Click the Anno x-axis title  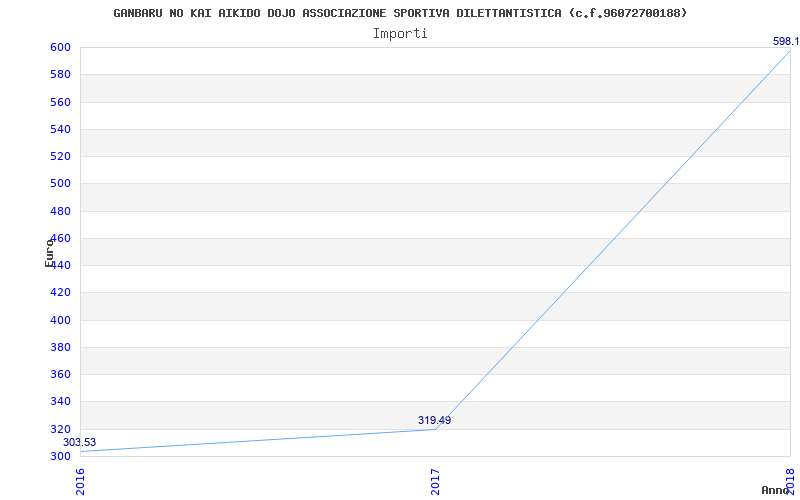[775, 490]
